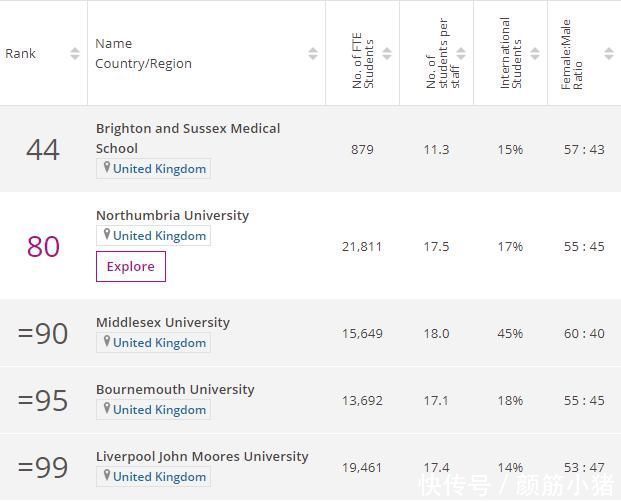Select the Rank column header
Viewport: 621px width, 502px height.
[21, 54]
